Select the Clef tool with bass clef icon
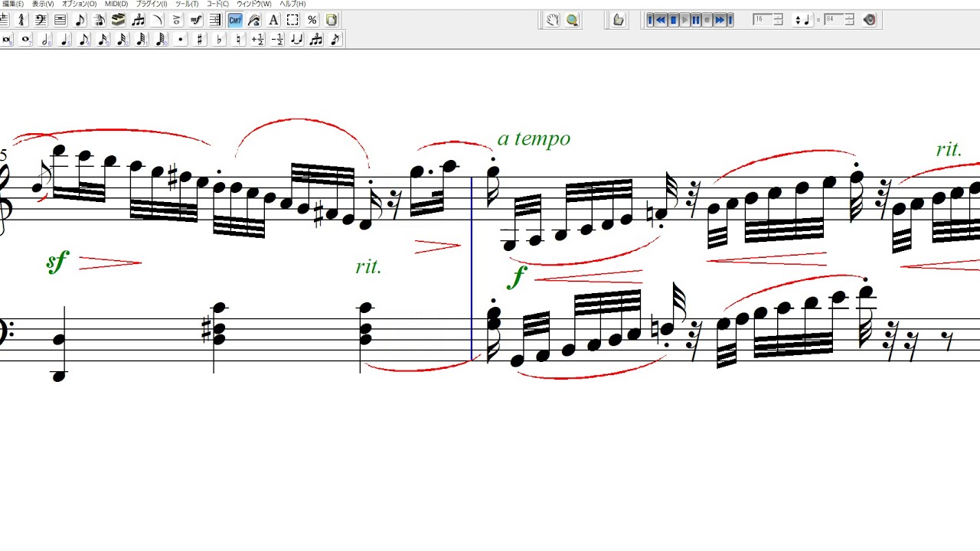980x551 pixels. coord(40,20)
